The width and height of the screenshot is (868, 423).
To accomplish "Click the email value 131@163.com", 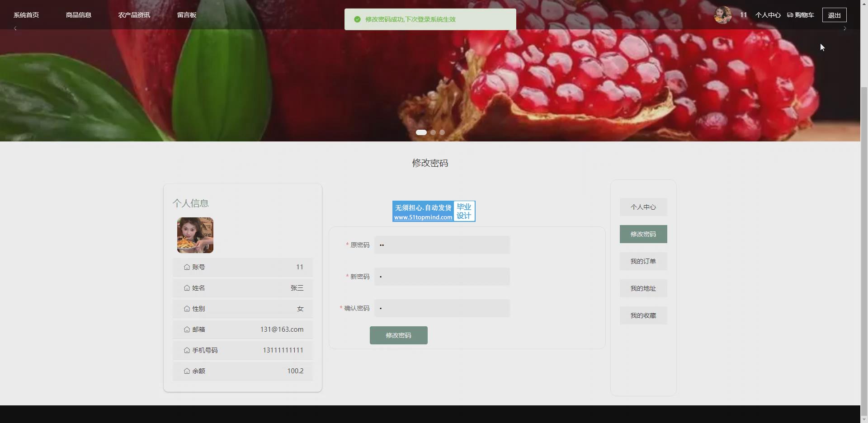I will click(282, 329).
